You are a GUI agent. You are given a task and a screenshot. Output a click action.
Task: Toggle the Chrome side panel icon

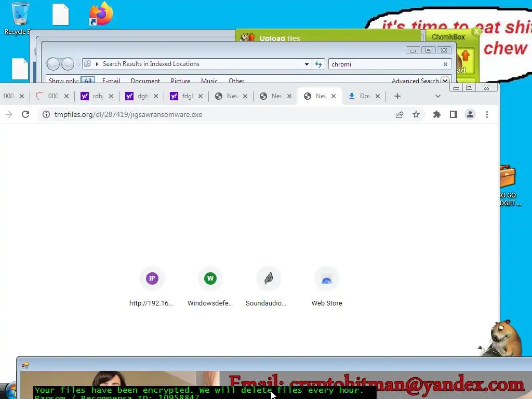point(453,114)
